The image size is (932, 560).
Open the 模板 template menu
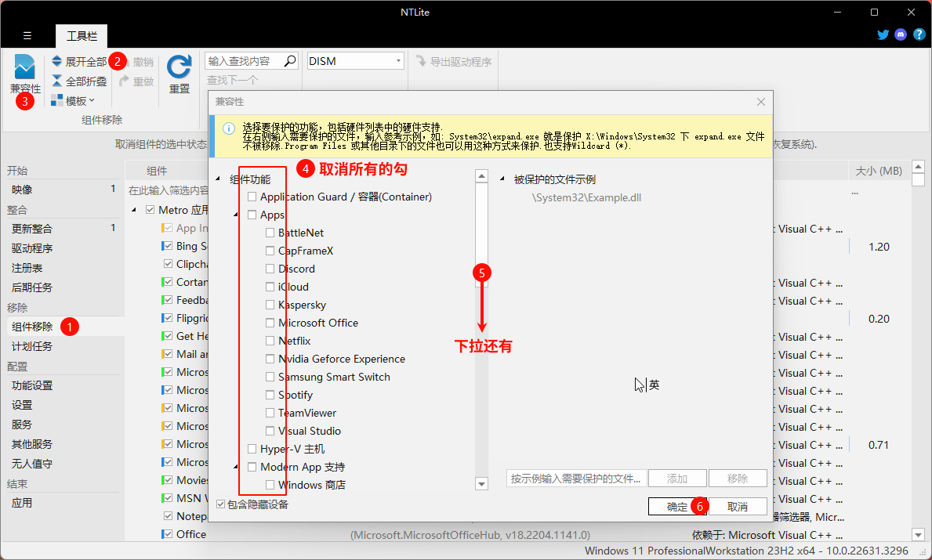[73, 101]
